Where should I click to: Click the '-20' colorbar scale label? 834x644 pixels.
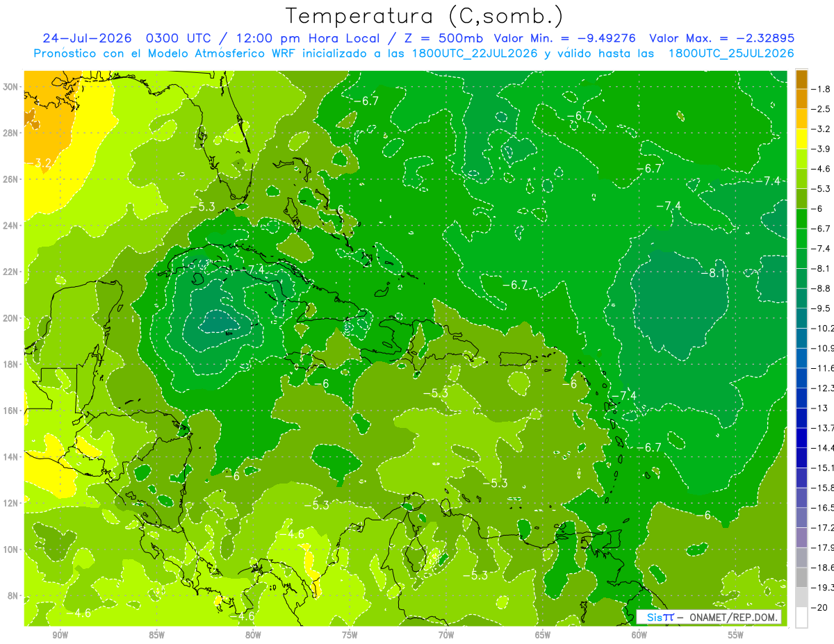pyautogui.click(x=819, y=607)
